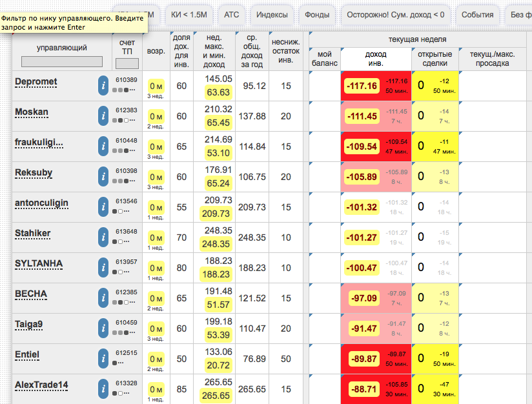Click the Осторожно! Сум. доход < 0 tab
The width and height of the screenshot is (532, 404).
click(x=395, y=14)
